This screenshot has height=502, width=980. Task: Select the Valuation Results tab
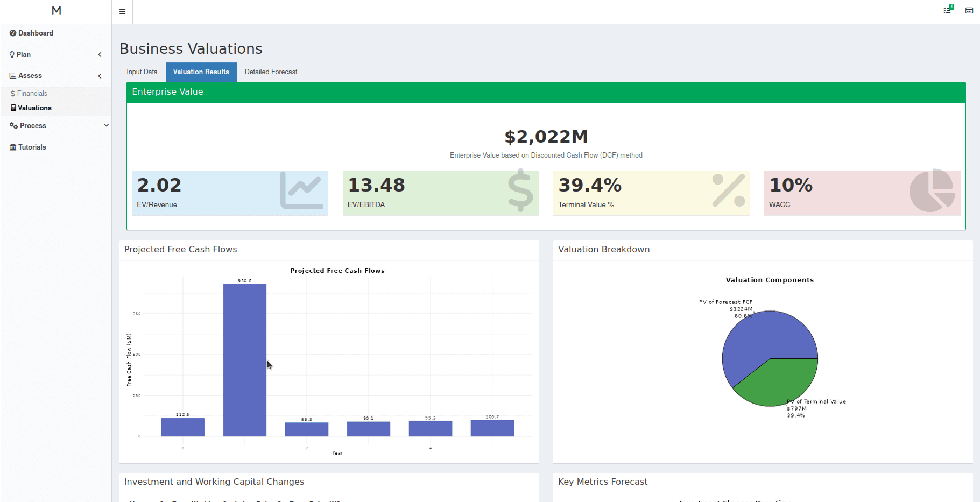(x=201, y=72)
